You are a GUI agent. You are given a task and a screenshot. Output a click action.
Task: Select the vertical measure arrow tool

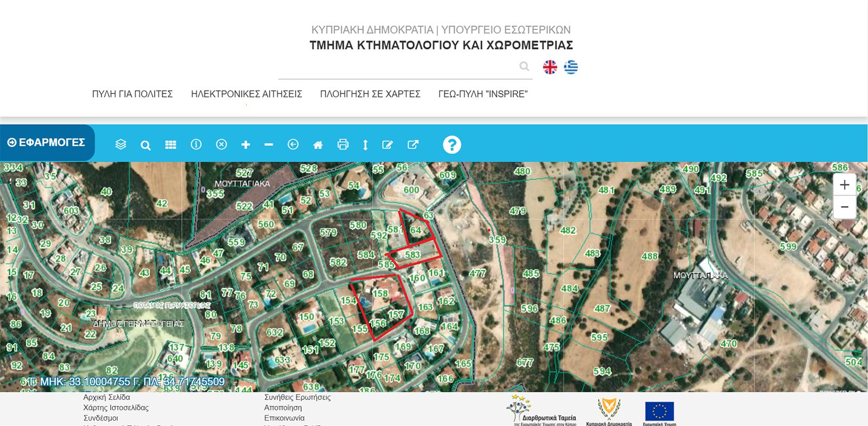[x=365, y=145]
